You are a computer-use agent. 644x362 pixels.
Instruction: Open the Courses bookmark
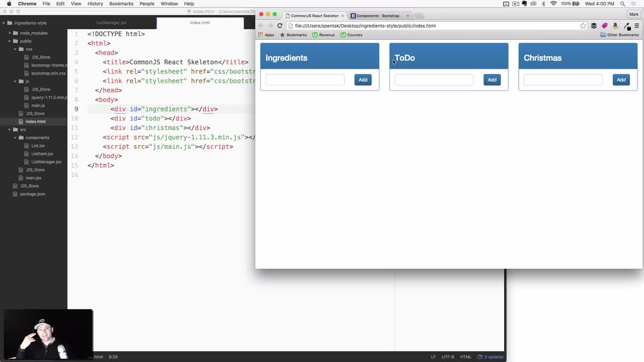pyautogui.click(x=351, y=35)
